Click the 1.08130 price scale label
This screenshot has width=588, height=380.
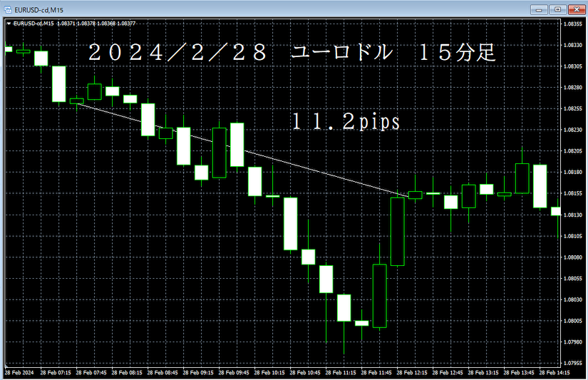click(573, 215)
